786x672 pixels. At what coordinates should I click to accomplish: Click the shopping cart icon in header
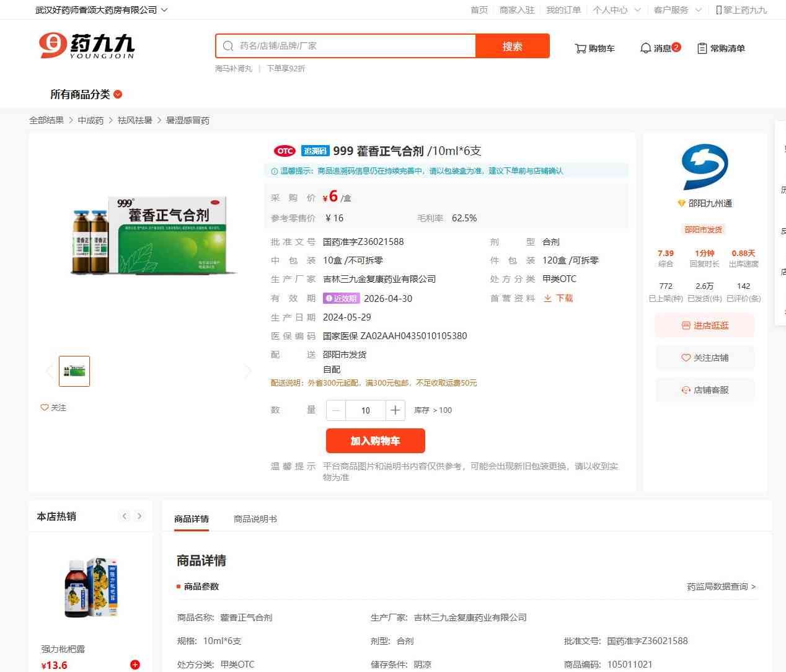[580, 48]
